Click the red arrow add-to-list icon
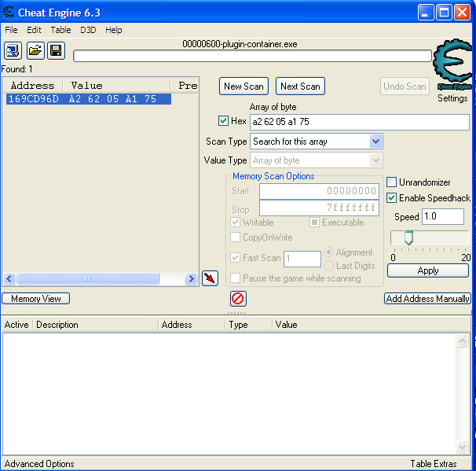The height and width of the screenshot is (471, 476). pyautogui.click(x=210, y=278)
